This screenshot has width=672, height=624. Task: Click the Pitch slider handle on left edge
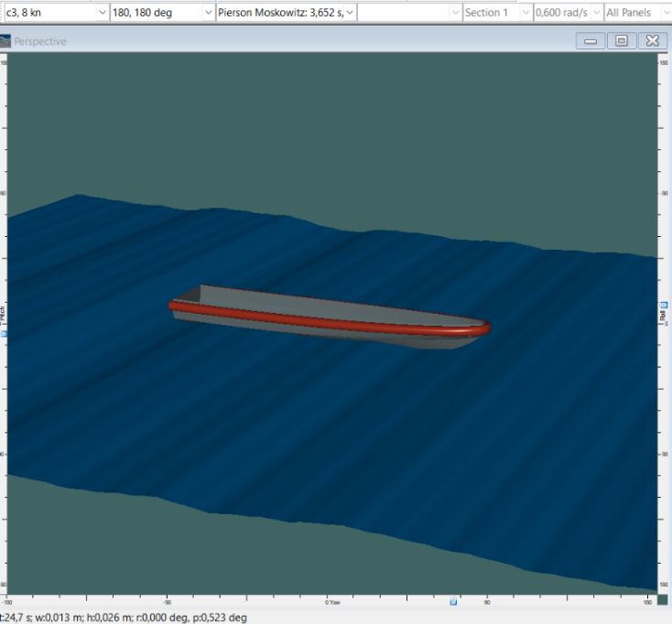pyautogui.click(x=4, y=333)
